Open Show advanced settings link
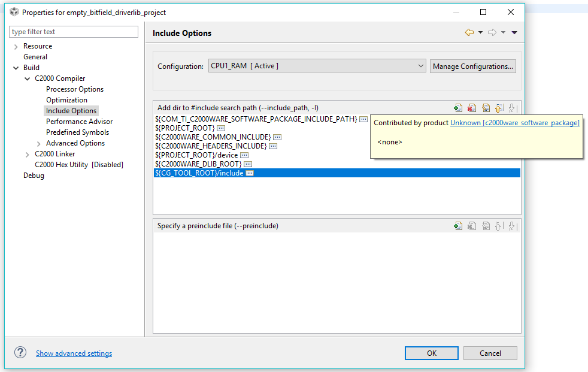Viewport: 588px width, 372px height. coord(74,353)
